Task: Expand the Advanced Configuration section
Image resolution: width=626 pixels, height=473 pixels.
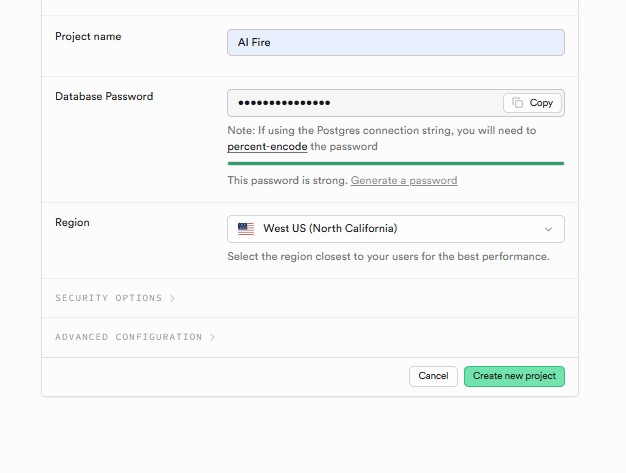Action: pos(129,337)
